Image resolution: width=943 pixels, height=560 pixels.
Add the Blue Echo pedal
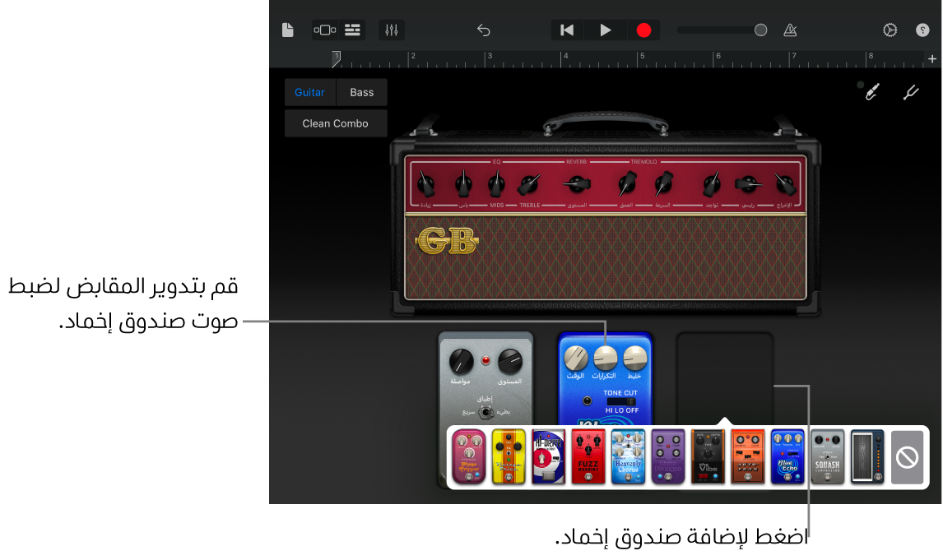pos(787,456)
